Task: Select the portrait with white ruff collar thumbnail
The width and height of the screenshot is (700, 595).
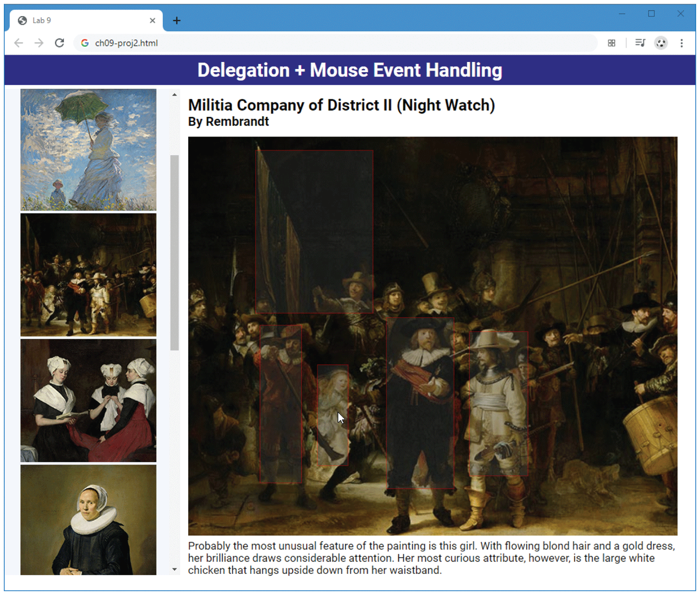Action: coord(88,519)
